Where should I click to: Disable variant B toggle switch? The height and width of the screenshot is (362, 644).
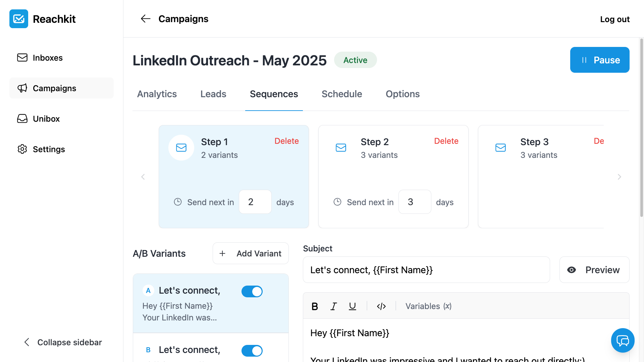(x=252, y=351)
